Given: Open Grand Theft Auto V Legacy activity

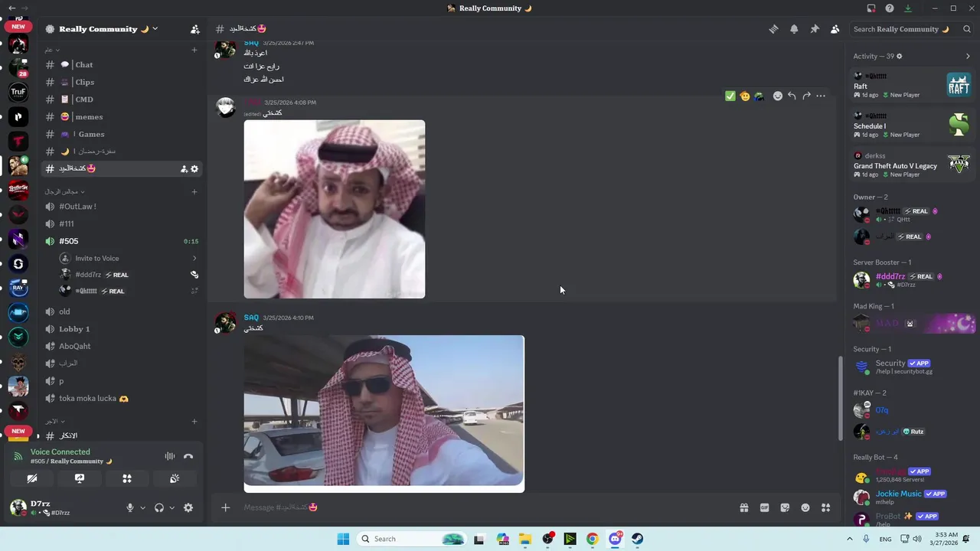Looking at the screenshot, I should [x=912, y=165].
